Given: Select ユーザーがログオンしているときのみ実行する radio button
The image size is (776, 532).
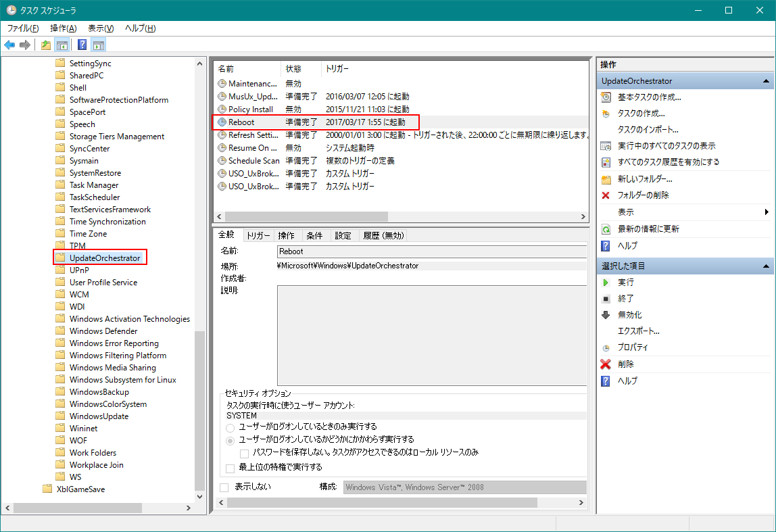Looking at the screenshot, I should 230,428.
